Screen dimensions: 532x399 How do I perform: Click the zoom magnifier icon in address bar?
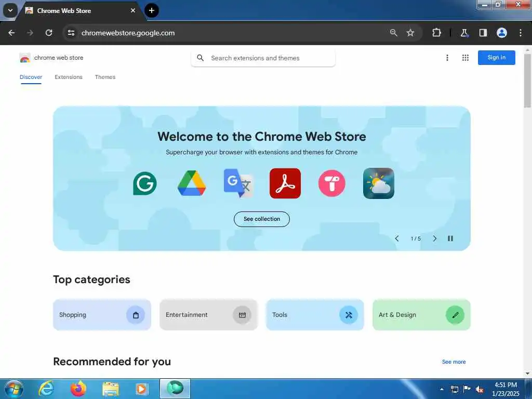tap(394, 33)
